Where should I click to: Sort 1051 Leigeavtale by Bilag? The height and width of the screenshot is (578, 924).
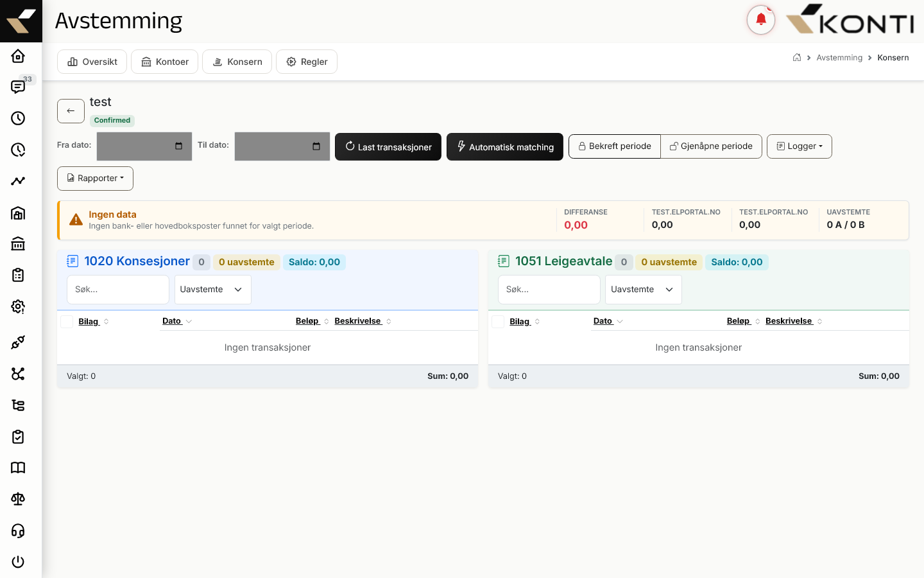525,321
